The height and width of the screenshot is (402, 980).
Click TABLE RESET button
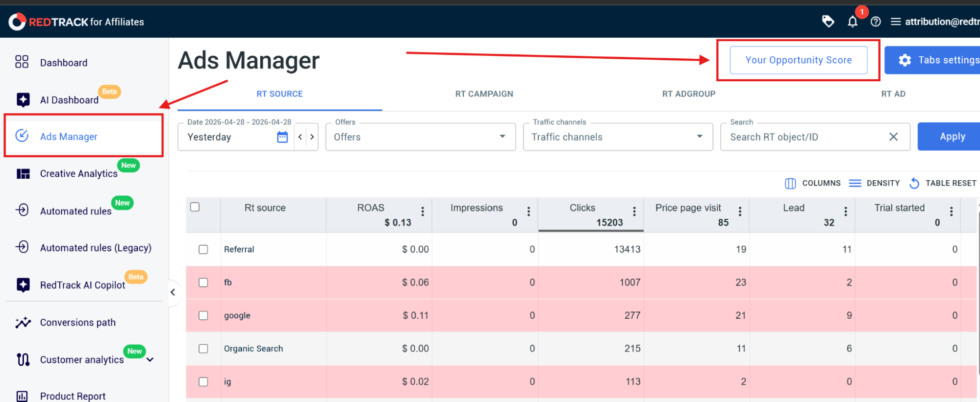[943, 183]
